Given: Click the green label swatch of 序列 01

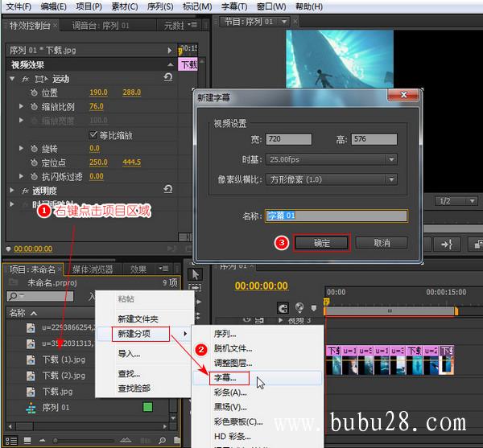Looking at the screenshot, I should click(x=148, y=407).
